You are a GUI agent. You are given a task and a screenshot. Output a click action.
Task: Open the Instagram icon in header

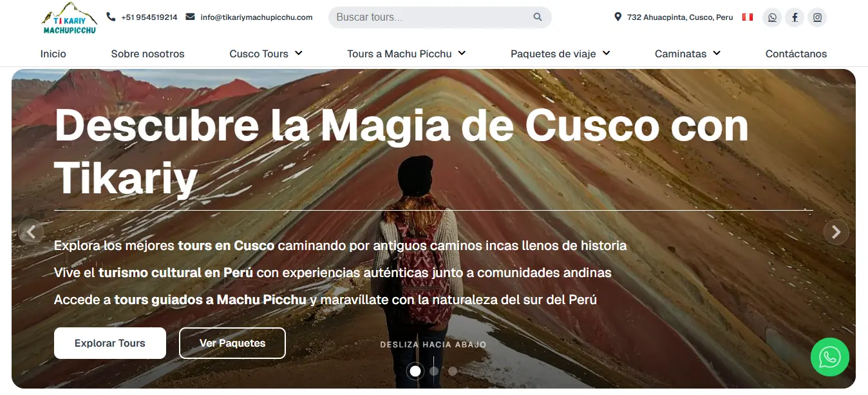tap(817, 17)
